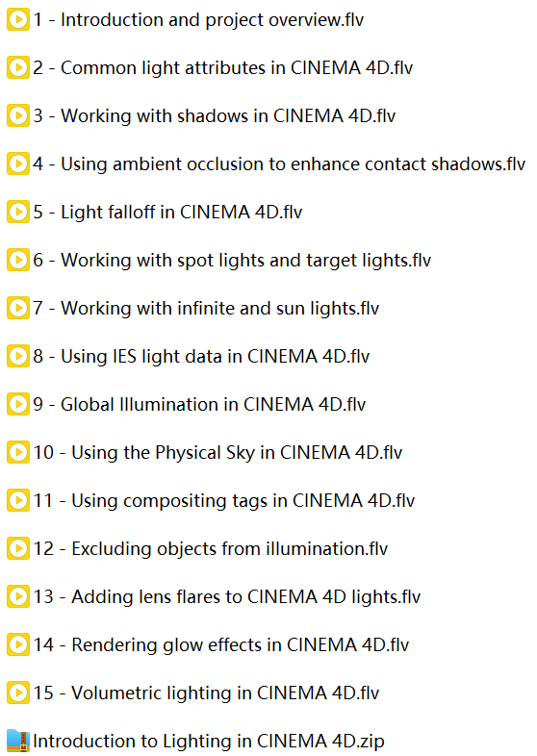Select the icon for Using compositing tags video
537x756 pixels.
point(18,500)
